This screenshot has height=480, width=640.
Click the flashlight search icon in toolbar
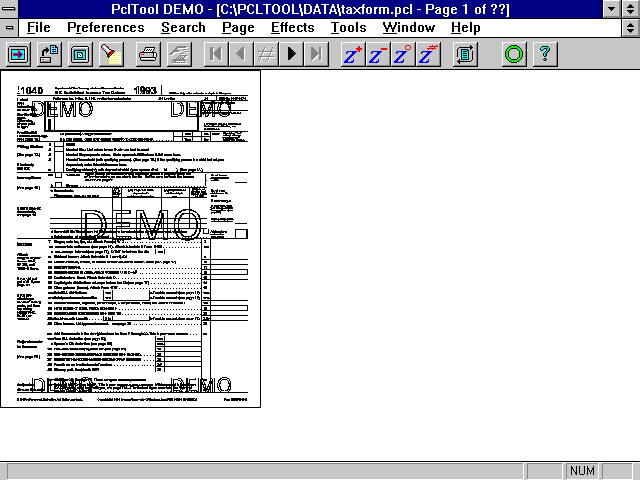pos(111,54)
